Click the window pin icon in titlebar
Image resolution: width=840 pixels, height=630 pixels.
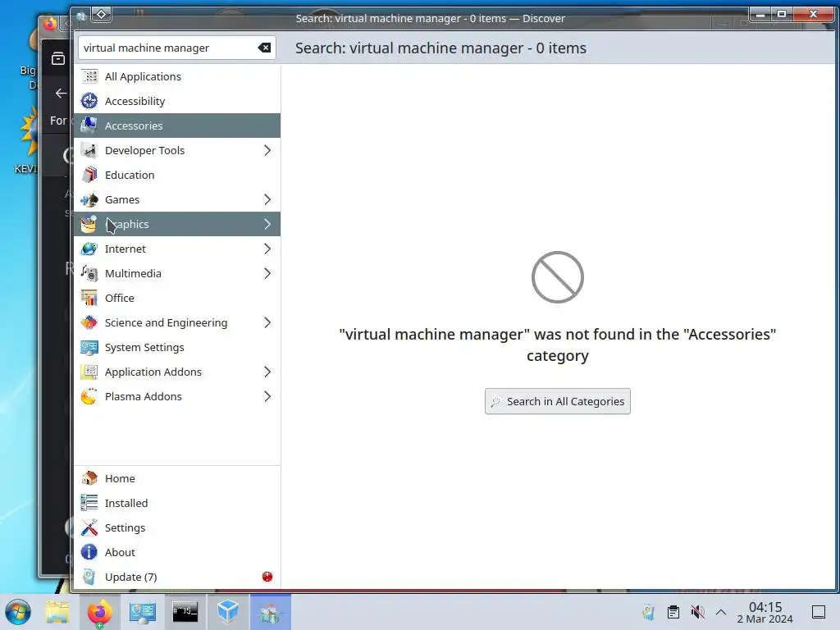[x=102, y=15]
